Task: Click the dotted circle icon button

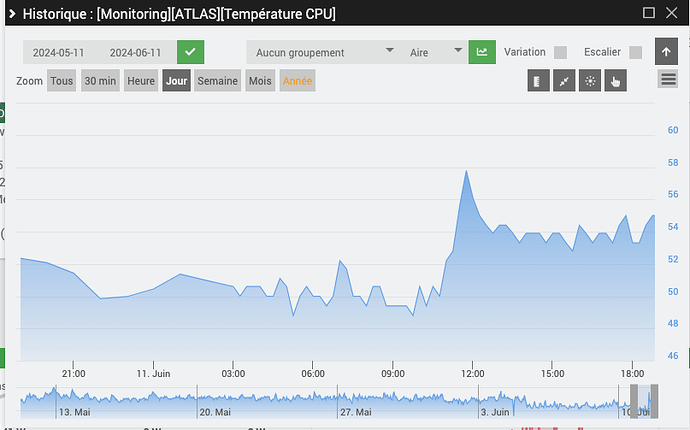Action: tap(590, 81)
